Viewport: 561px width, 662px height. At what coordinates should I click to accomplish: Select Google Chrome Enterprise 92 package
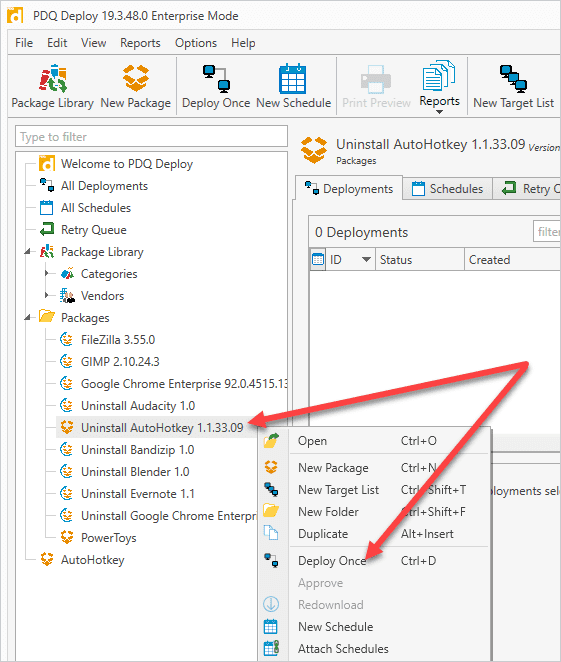[184, 383]
